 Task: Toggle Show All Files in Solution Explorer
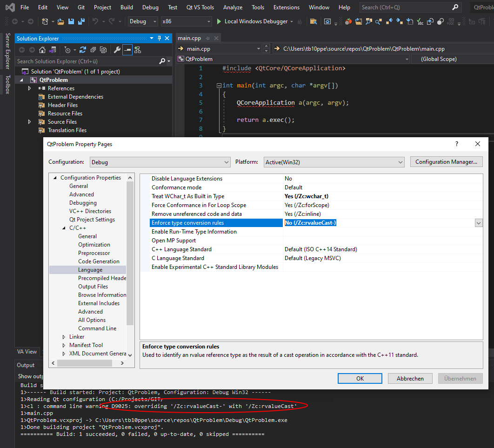tap(103, 50)
